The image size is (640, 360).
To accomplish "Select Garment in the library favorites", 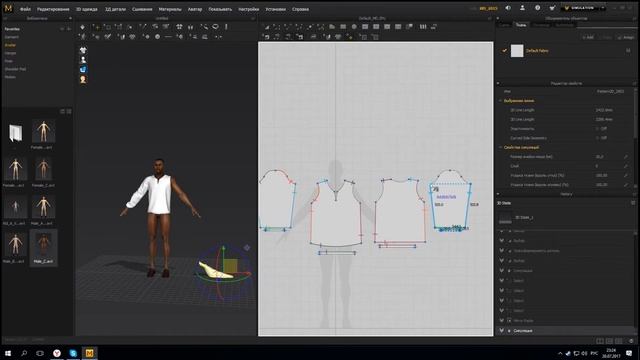I will pos(11,37).
